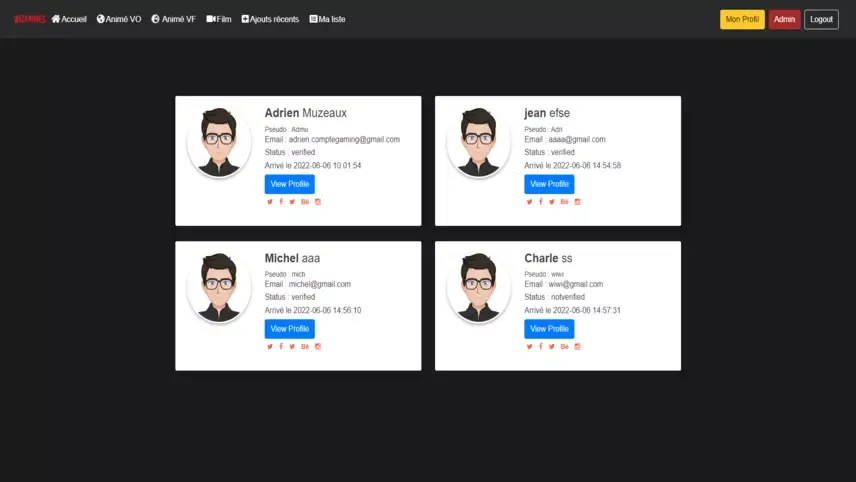Image resolution: width=856 pixels, height=482 pixels.
Task: Click Twitter icon left of Facebook in Adrien's card
Action: click(x=270, y=201)
